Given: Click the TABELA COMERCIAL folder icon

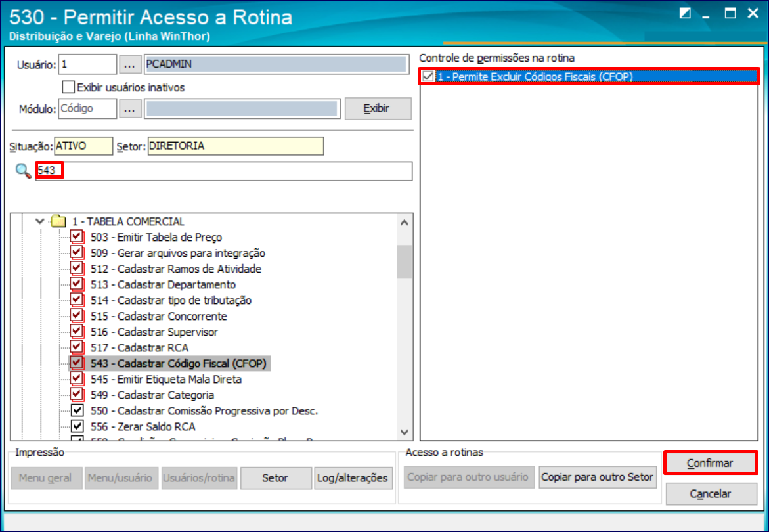Looking at the screenshot, I should (x=58, y=221).
